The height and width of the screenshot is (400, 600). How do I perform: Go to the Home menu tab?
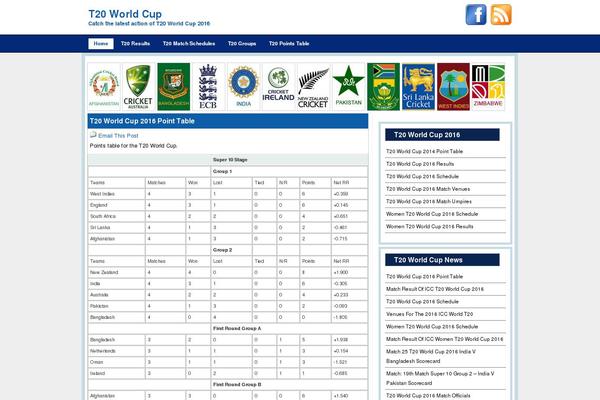101,44
